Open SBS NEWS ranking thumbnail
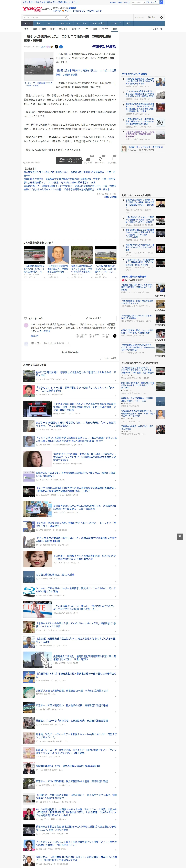Viewport: 186px width, 868px height. 160,122
